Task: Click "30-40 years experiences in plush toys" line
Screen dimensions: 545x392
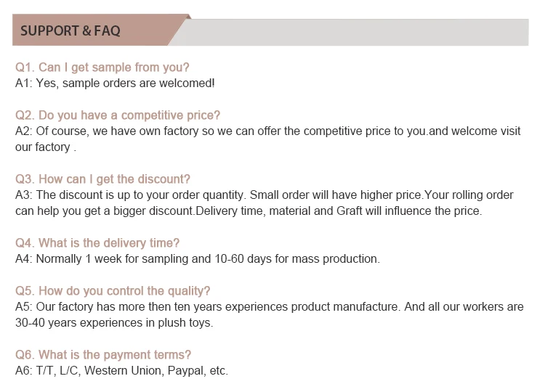Action: click(114, 322)
